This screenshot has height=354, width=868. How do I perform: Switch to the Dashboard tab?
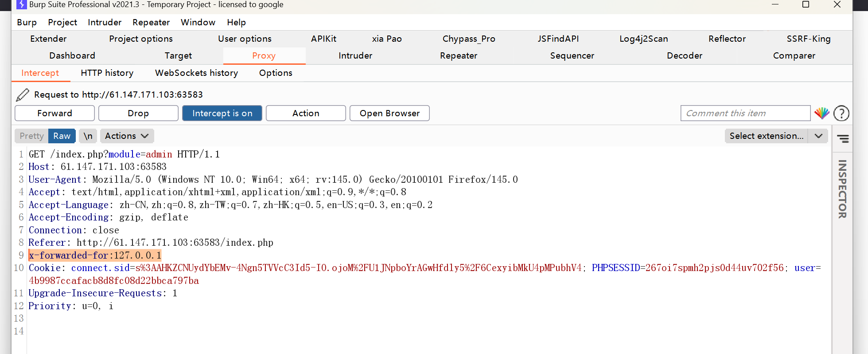(72, 55)
